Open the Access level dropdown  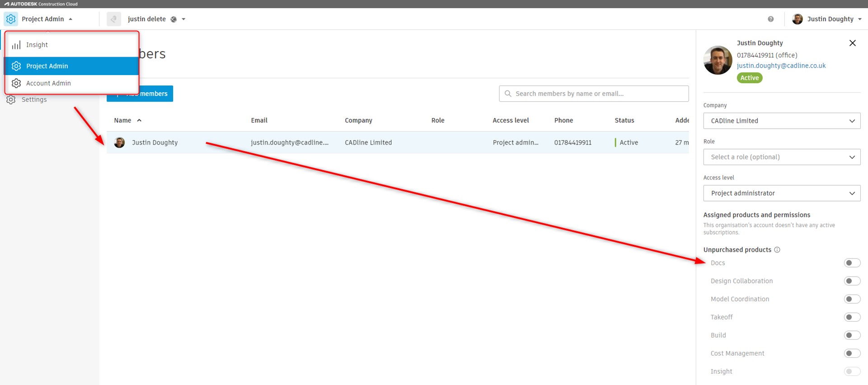(781, 193)
